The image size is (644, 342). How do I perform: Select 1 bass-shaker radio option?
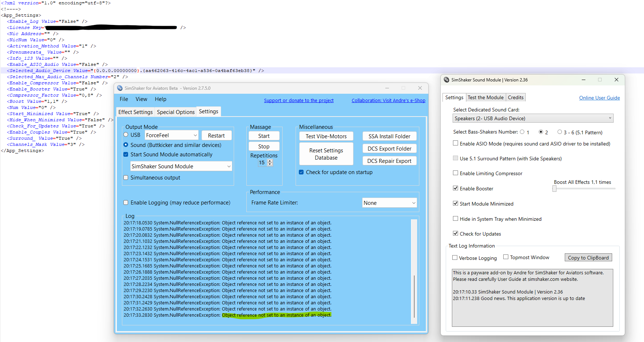pos(522,132)
